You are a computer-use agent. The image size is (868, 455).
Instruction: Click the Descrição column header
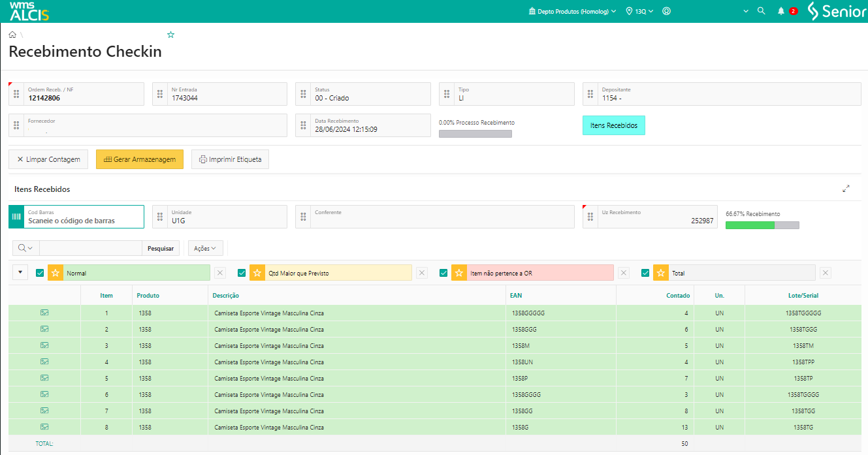[225, 296]
